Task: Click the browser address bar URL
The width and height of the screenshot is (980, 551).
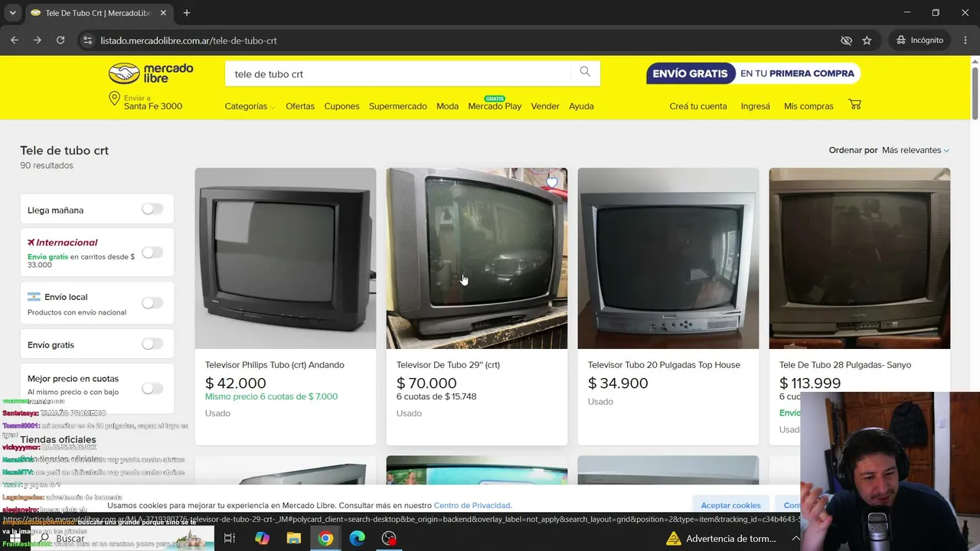Action: pyautogui.click(x=189, y=41)
